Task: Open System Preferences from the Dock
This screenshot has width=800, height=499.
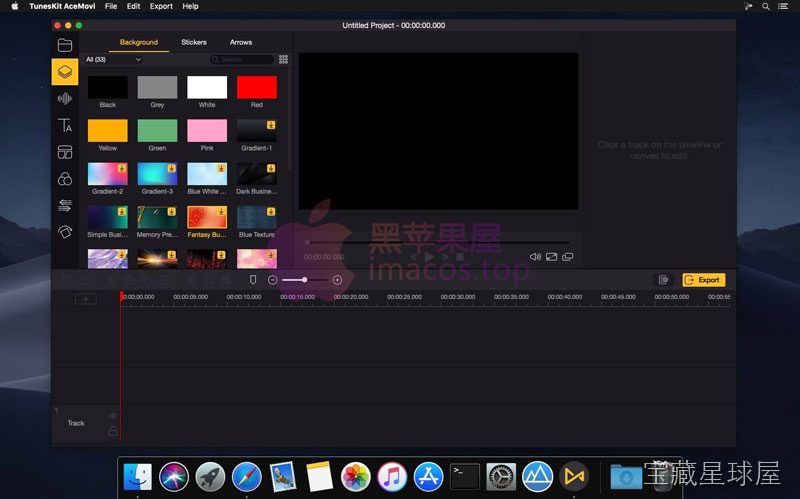Action: tap(501, 477)
